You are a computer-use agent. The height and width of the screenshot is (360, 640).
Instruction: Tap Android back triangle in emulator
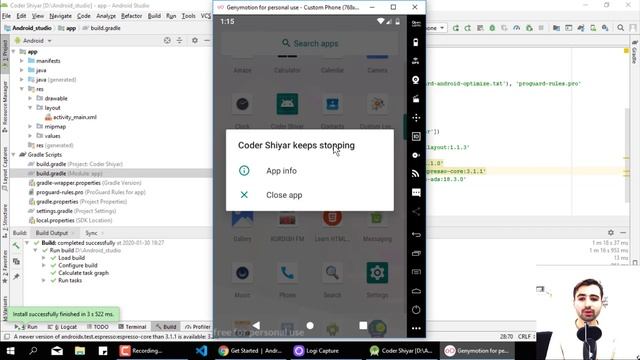(256, 325)
